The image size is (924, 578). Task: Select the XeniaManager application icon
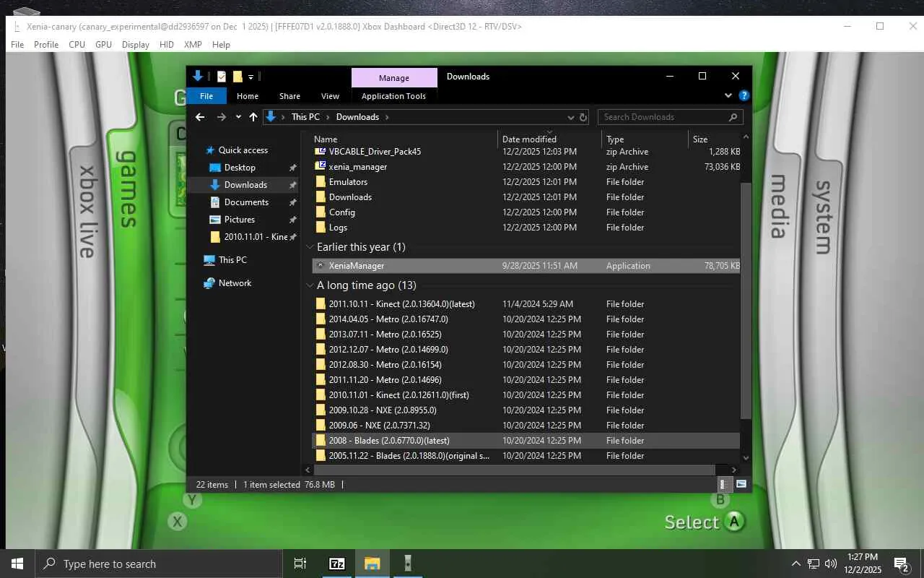tap(321, 266)
